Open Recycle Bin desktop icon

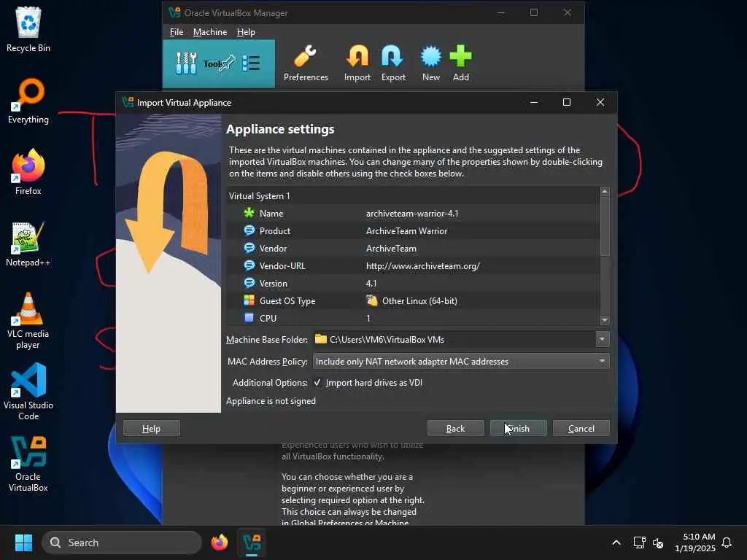(x=28, y=29)
